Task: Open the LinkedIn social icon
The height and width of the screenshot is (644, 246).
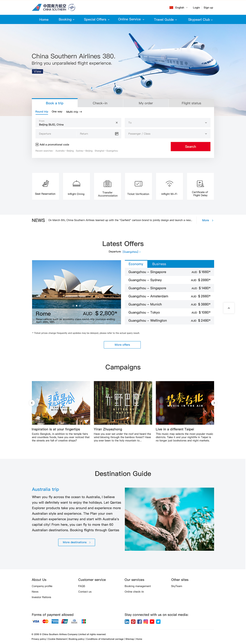Action: tap(127, 622)
